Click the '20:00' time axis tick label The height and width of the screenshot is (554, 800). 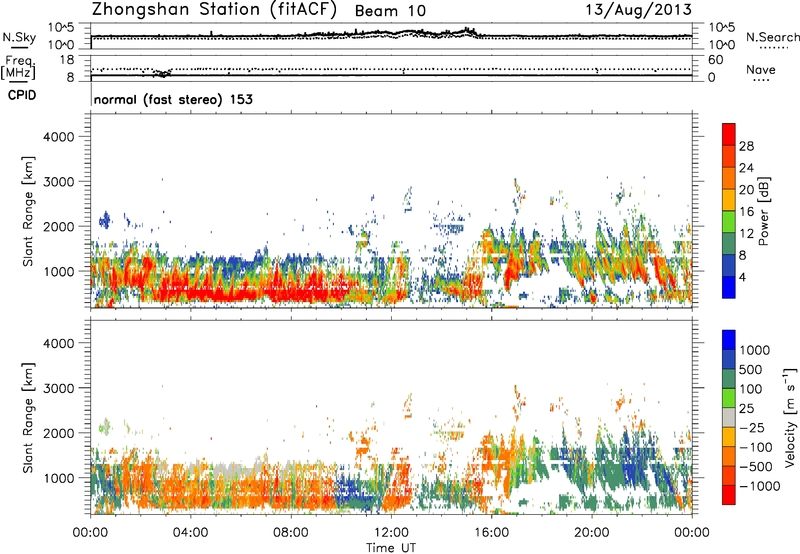click(x=592, y=533)
